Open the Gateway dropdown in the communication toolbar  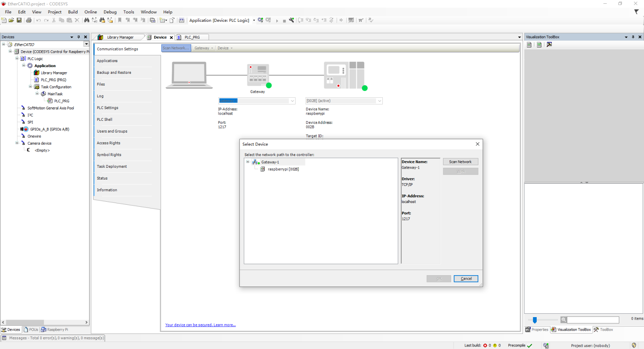(204, 48)
